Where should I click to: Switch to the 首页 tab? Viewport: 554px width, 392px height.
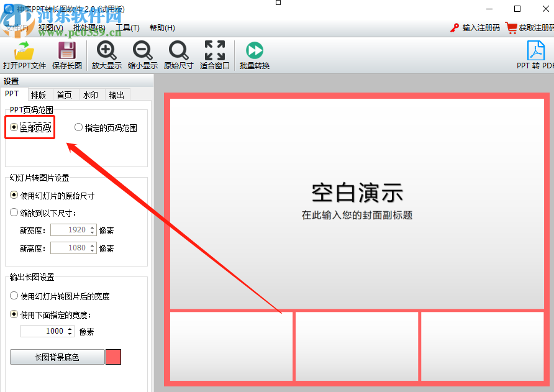pyautogui.click(x=65, y=94)
